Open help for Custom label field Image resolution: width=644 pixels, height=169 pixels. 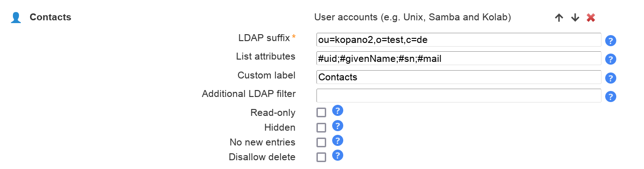[611, 78]
